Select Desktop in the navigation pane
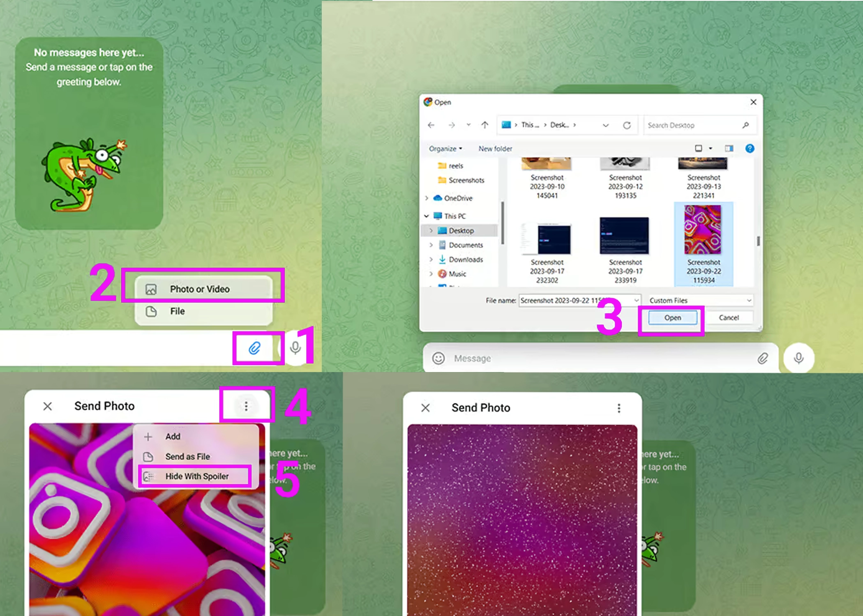 click(456, 230)
